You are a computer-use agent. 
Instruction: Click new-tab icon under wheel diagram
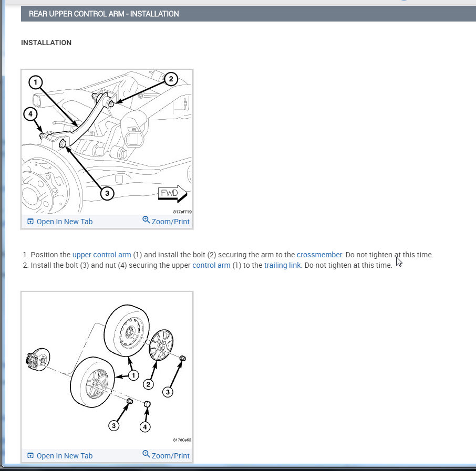pyautogui.click(x=30, y=456)
